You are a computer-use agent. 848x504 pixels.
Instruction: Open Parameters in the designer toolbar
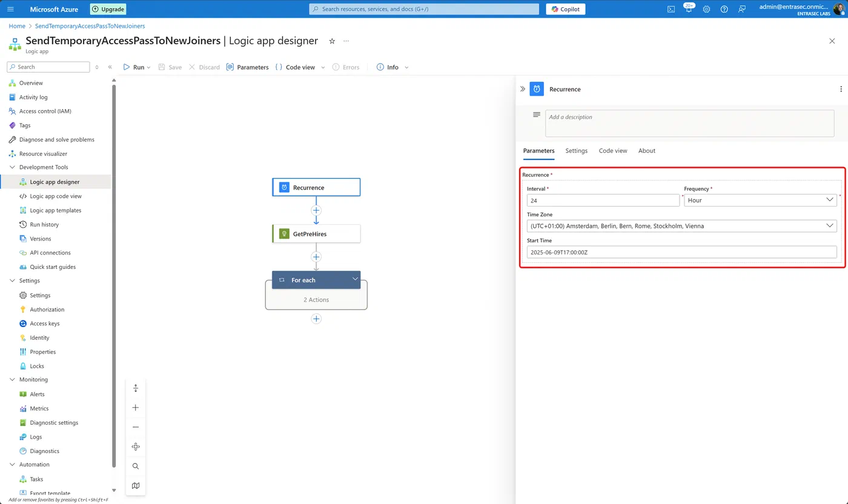click(247, 67)
